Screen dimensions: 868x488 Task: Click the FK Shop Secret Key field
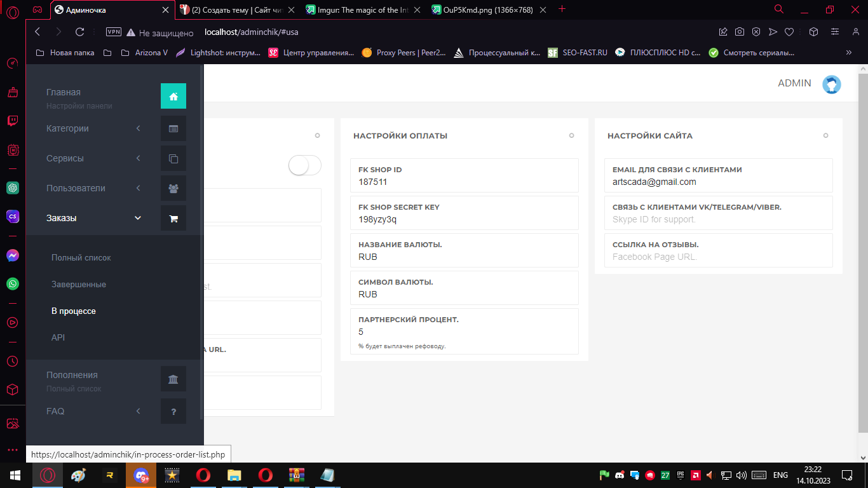coord(465,213)
